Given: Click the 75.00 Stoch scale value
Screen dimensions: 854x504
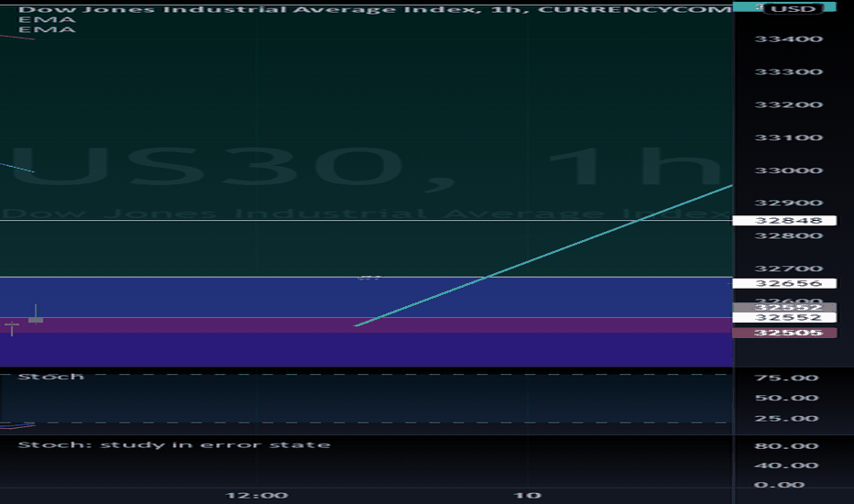Looking at the screenshot, I should click(x=786, y=378).
